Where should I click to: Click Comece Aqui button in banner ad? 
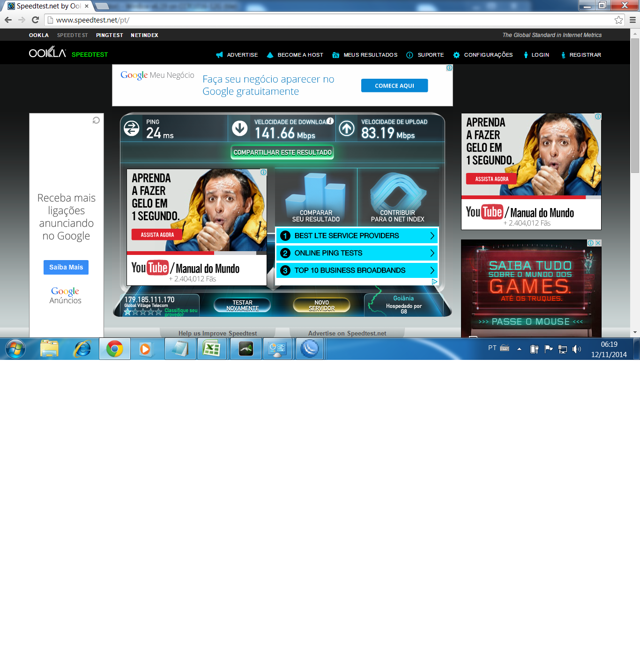click(x=394, y=86)
